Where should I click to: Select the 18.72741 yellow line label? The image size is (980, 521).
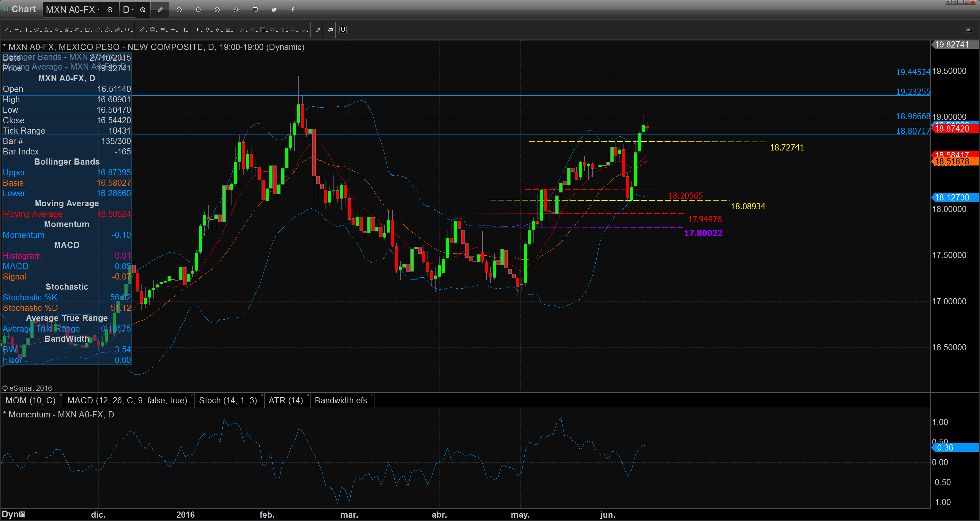tap(787, 147)
